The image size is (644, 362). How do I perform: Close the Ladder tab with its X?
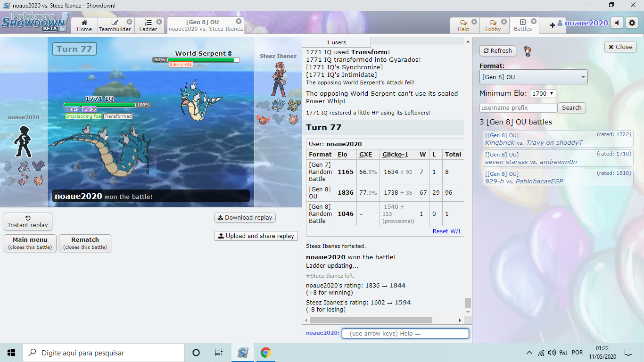(159, 22)
